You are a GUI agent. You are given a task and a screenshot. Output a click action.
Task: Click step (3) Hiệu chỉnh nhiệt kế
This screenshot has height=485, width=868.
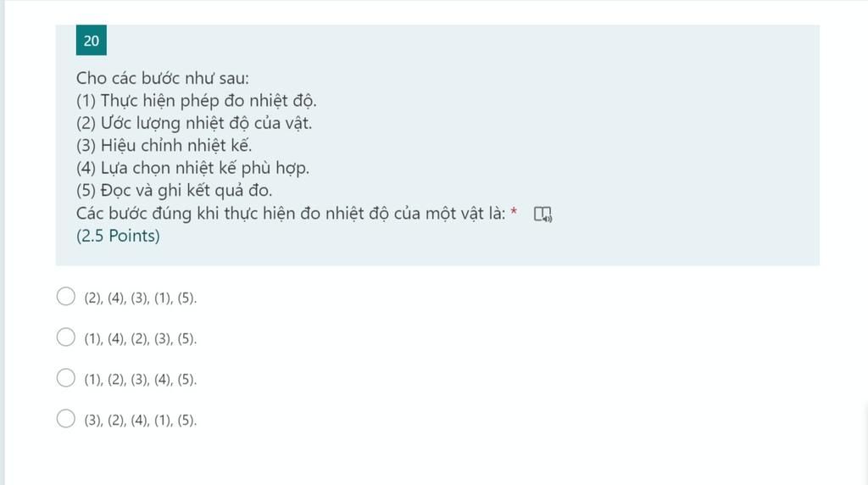coord(164,146)
